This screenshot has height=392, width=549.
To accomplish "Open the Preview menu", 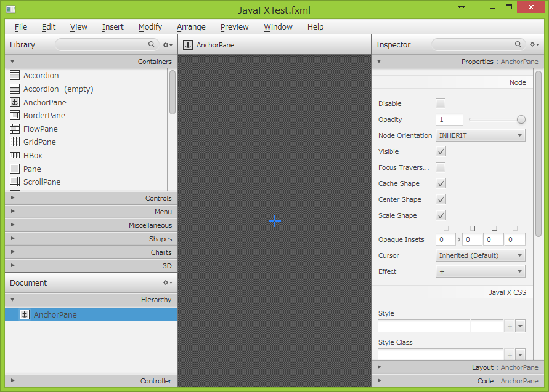I will pos(234,26).
